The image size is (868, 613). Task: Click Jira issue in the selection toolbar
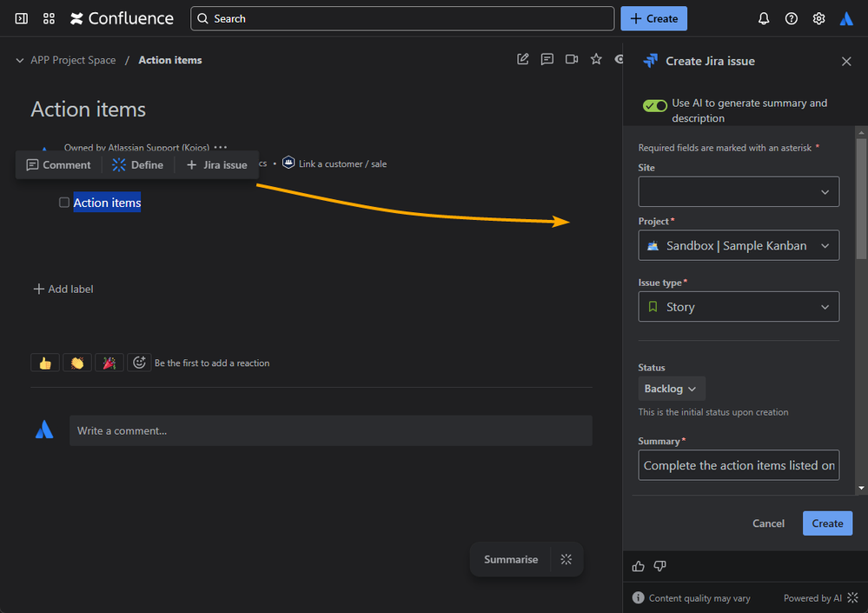(x=217, y=165)
